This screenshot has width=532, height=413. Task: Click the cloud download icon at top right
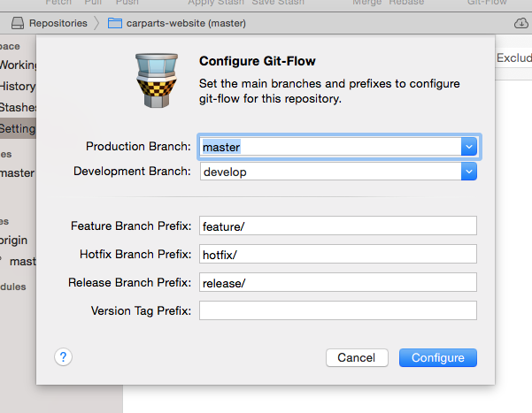(520, 22)
